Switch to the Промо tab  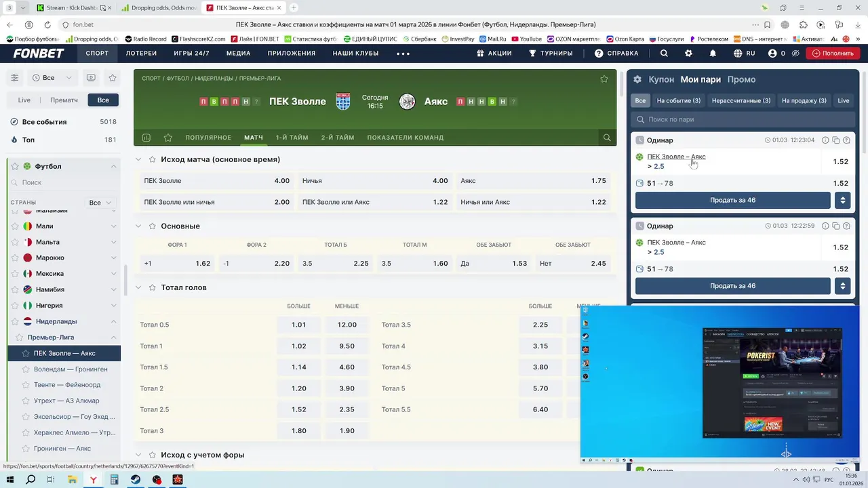tap(741, 79)
